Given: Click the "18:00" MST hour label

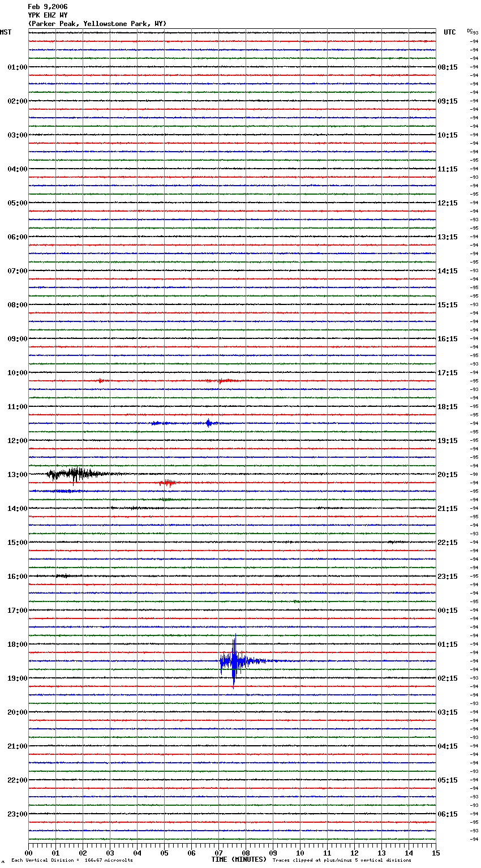Looking at the screenshot, I should 18,644.
